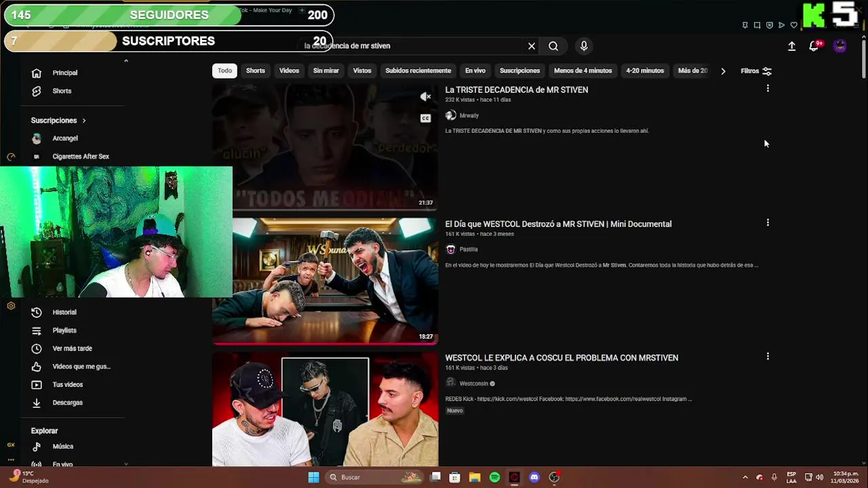This screenshot has height=488, width=868.
Task: Open the WESTCOL vs MR STIVEN hammer thumbnail
Action: click(325, 281)
